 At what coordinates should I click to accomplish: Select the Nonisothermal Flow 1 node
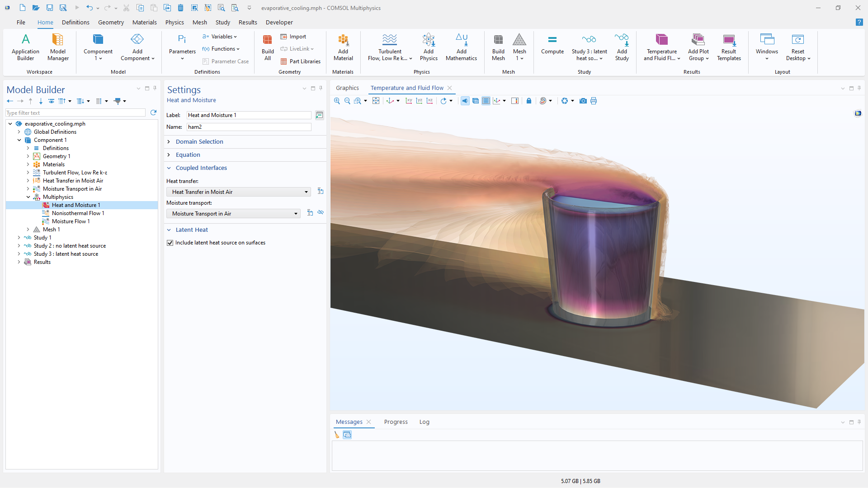78,213
